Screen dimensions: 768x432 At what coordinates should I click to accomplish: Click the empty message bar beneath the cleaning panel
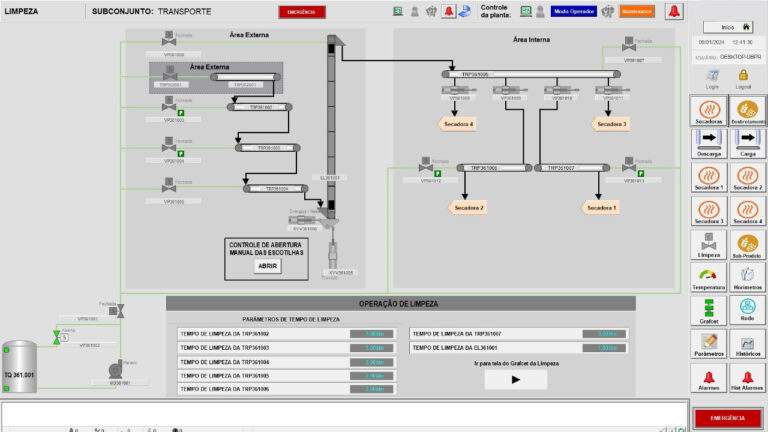click(x=344, y=414)
